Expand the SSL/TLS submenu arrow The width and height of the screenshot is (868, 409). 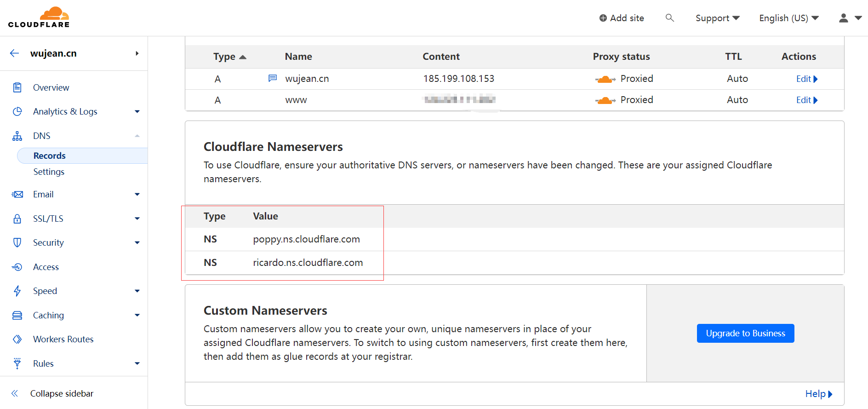[x=137, y=219]
